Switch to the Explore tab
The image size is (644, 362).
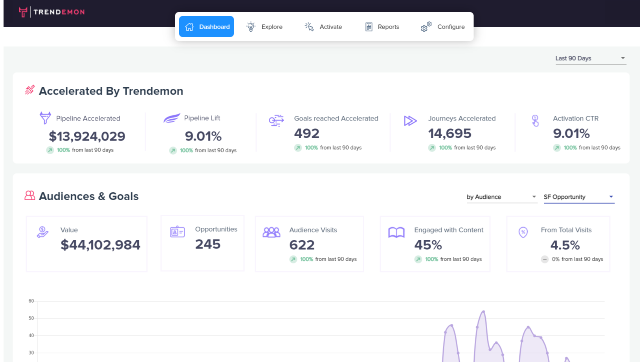264,27
